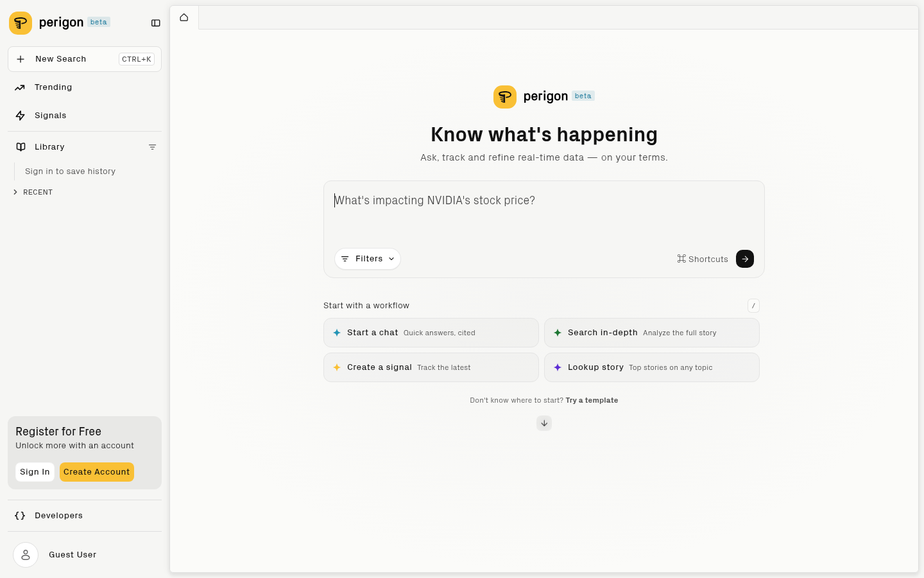This screenshot has height=578, width=924.
Task: Expand the RECENT section chevron
Action: tap(15, 192)
